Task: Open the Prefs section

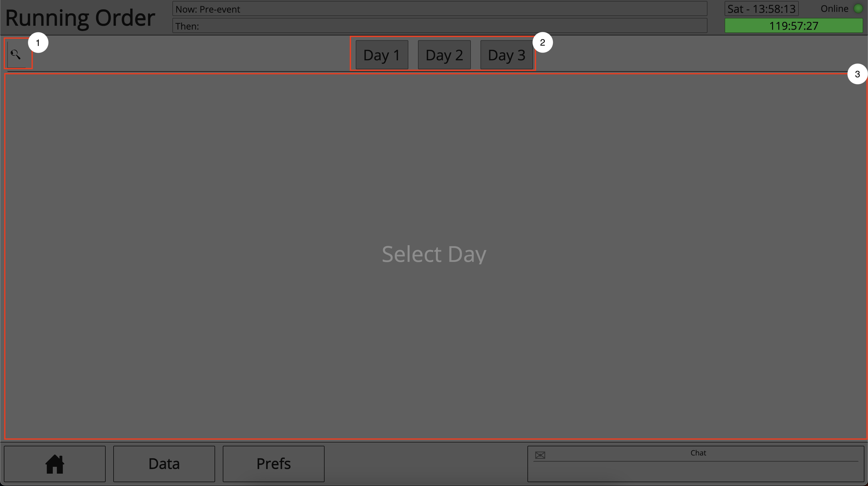Action: coord(274,464)
